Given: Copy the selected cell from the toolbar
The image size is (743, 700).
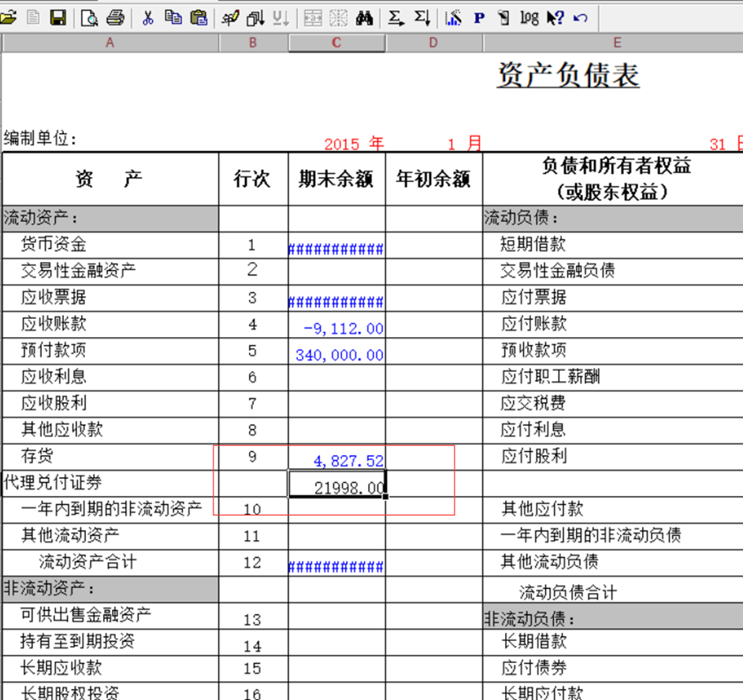Looking at the screenshot, I should [173, 18].
